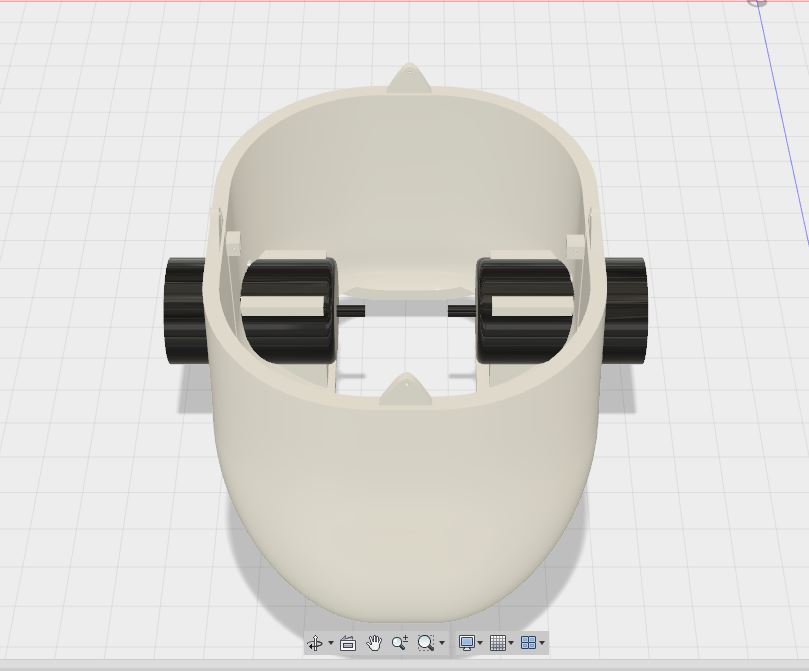Open Grid and Snaps settings icon

(x=498, y=643)
